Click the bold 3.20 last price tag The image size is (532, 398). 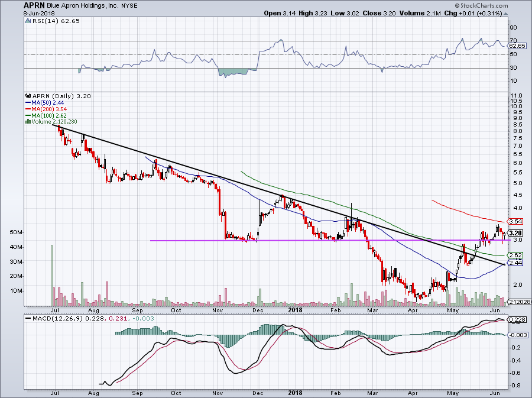coord(515,233)
